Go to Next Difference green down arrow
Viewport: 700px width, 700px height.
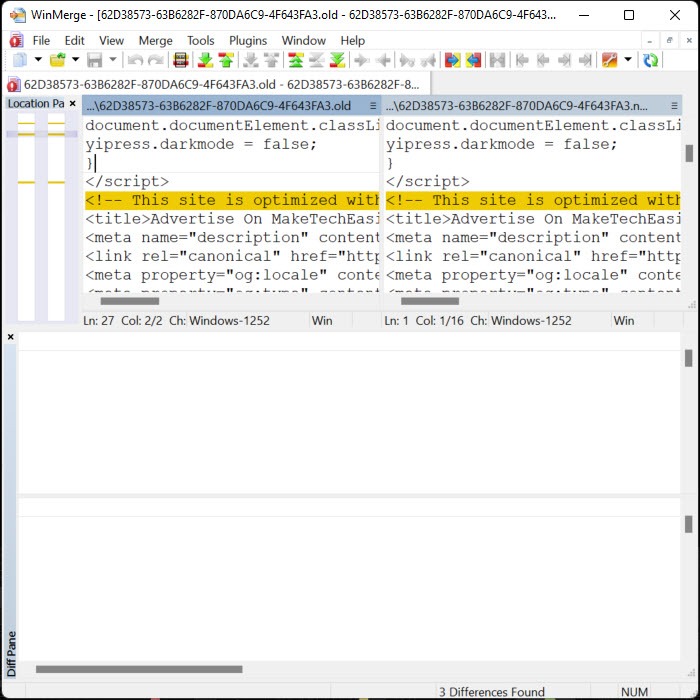[205, 60]
